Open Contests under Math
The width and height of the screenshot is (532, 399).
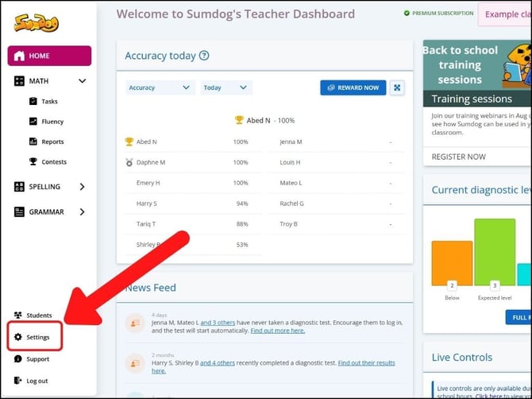tap(54, 162)
